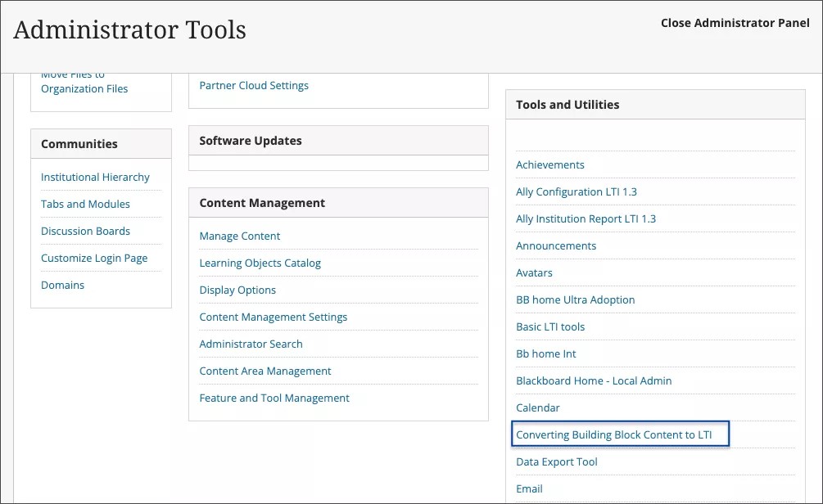The image size is (823, 504).
Task: View the Ally Institution Report LTI 1.3
Action: 586,218
